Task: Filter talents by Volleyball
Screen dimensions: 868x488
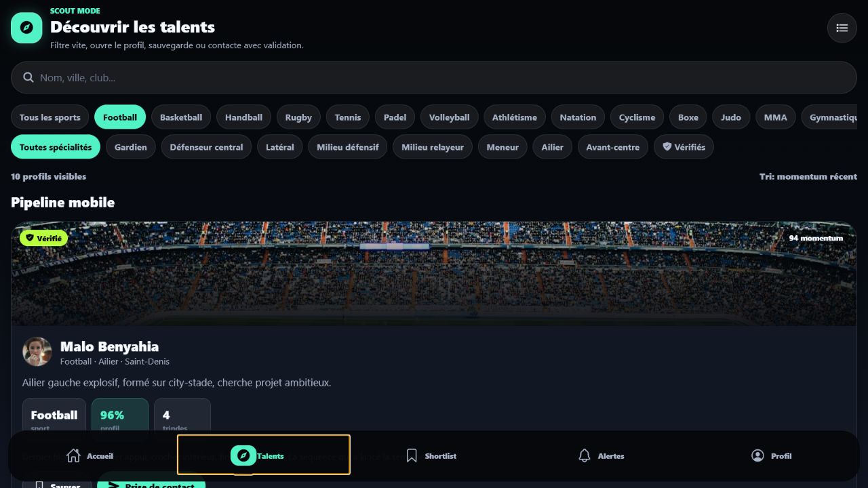Action: click(x=449, y=117)
